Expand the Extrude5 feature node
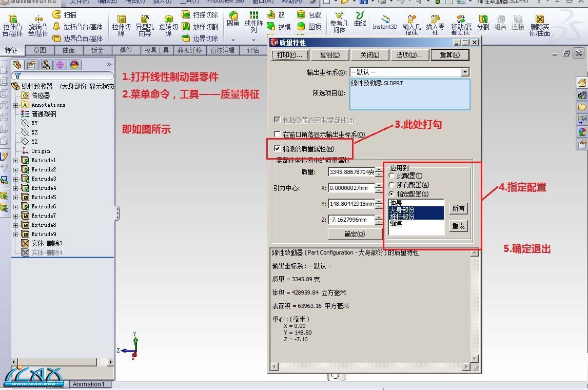 16,198
